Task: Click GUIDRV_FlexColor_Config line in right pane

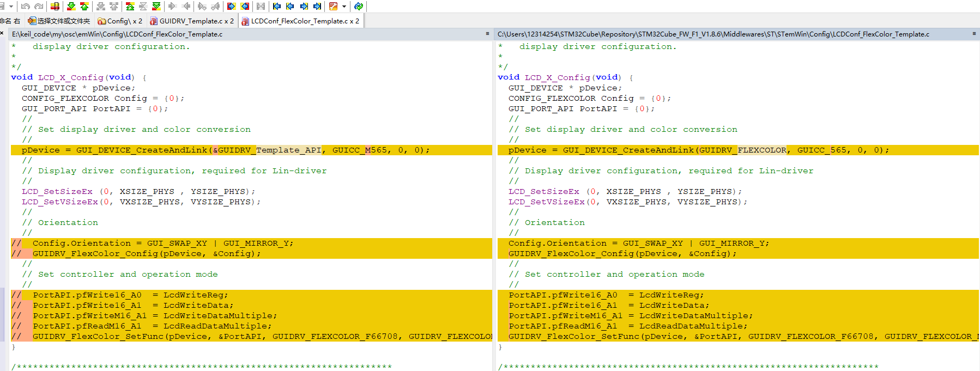Action: pyautogui.click(x=738, y=253)
